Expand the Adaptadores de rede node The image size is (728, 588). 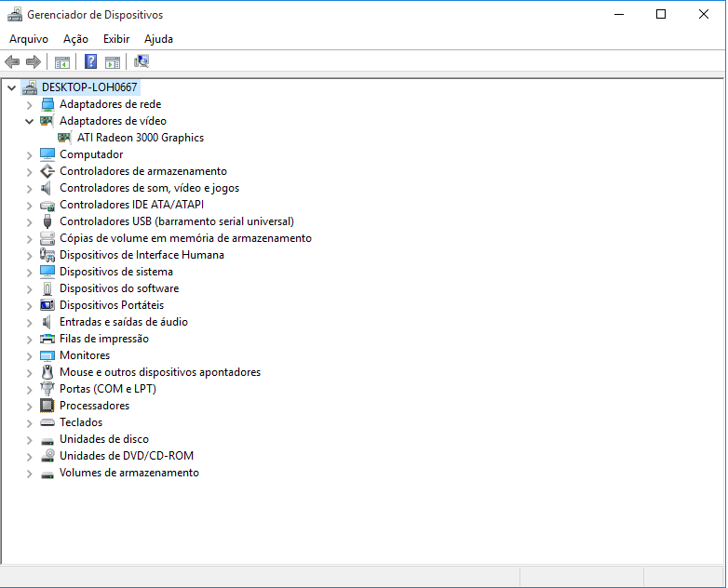pos(29,105)
